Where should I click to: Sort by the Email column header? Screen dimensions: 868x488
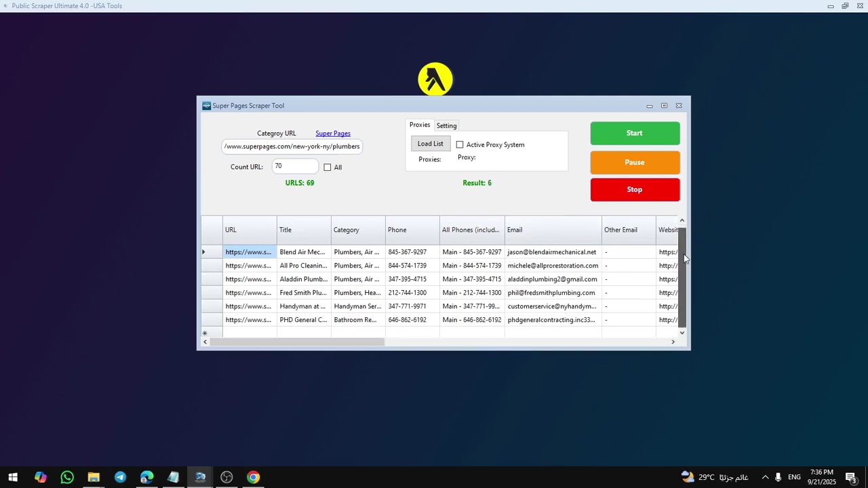(x=553, y=230)
